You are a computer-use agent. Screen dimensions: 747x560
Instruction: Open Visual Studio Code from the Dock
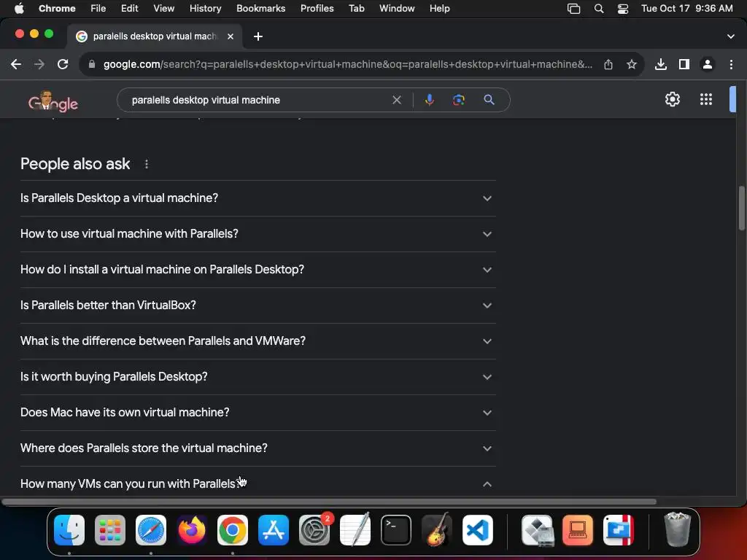point(477,530)
